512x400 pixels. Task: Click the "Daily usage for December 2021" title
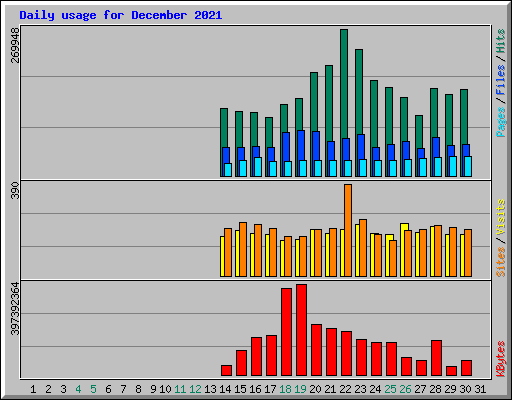121,15
